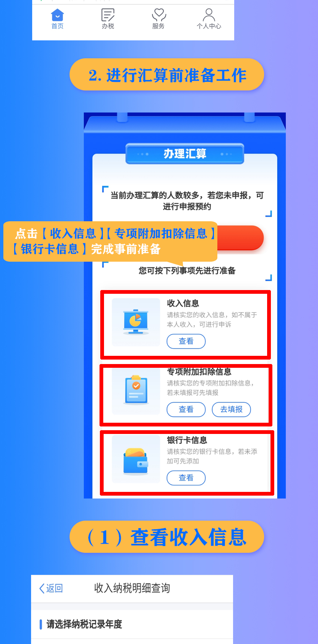
Task: Click 专项附加扣除信息 card title
Action: point(199,372)
